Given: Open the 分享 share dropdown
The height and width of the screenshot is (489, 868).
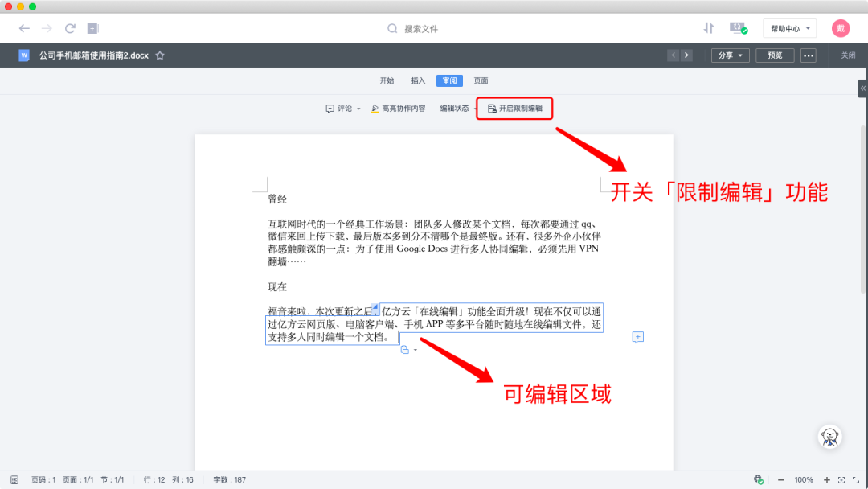Looking at the screenshot, I should point(730,55).
